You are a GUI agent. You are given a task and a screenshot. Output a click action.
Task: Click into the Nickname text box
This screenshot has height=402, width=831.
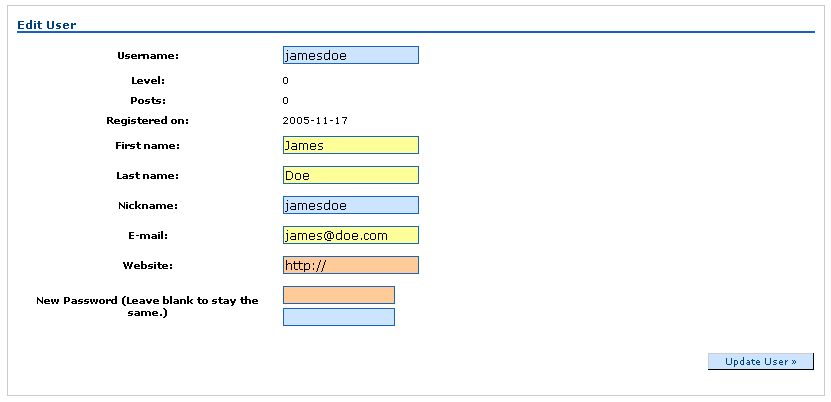(x=351, y=205)
